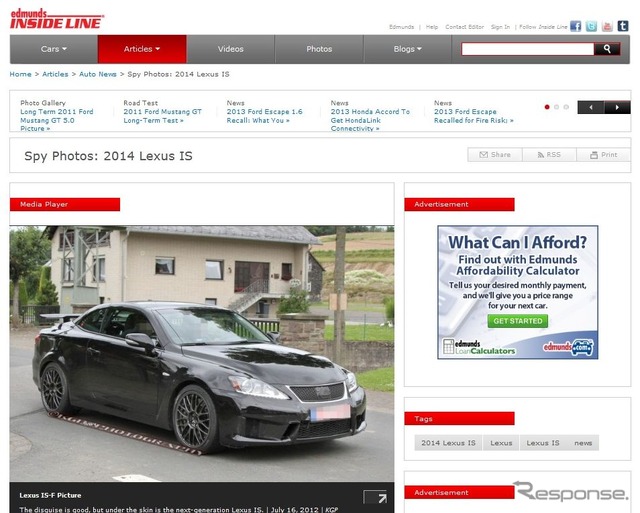The width and height of the screenshot is (640, 513).
Task: Go to the Photos tab
Action: pyautogui.click(x=319, y=49)
